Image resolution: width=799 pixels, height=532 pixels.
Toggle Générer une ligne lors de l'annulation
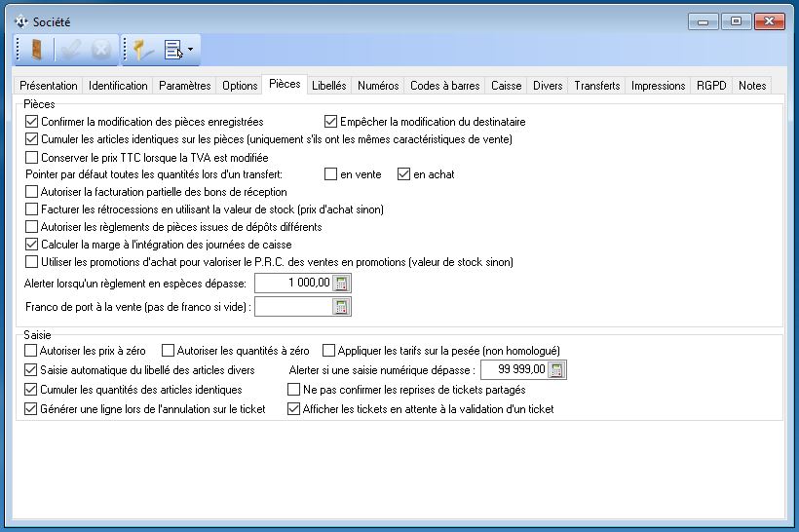(30, 409)
